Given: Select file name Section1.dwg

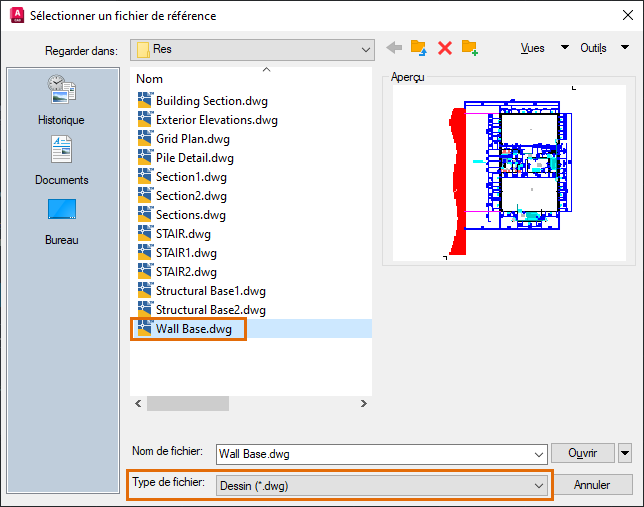Looking at the screenshot, I should (191, 177).
